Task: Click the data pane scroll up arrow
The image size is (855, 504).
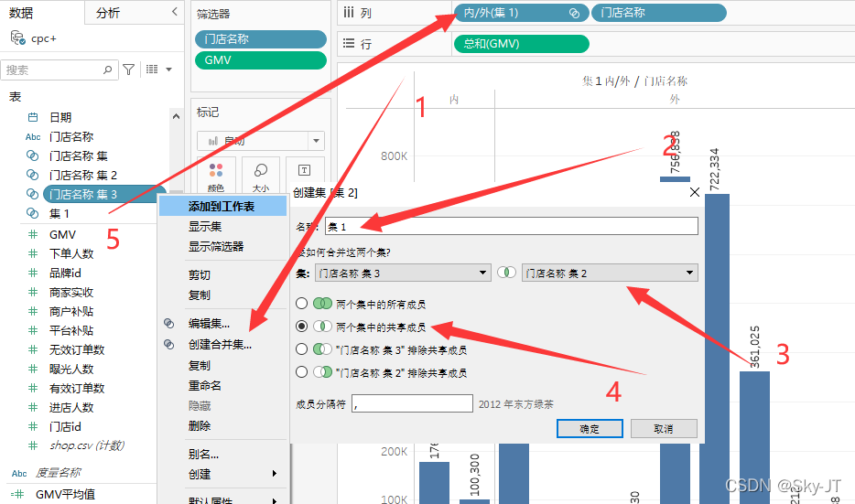Action: tap(176, 116)
